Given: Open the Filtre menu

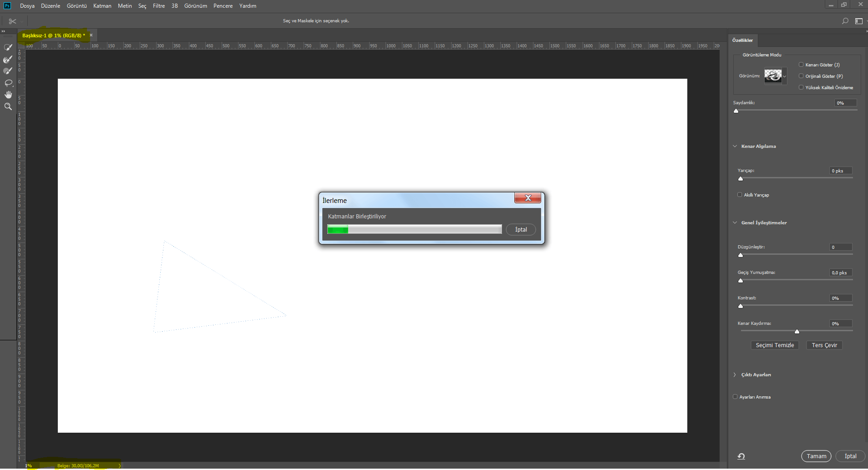Looking at the screenshot, I should 159,6.
